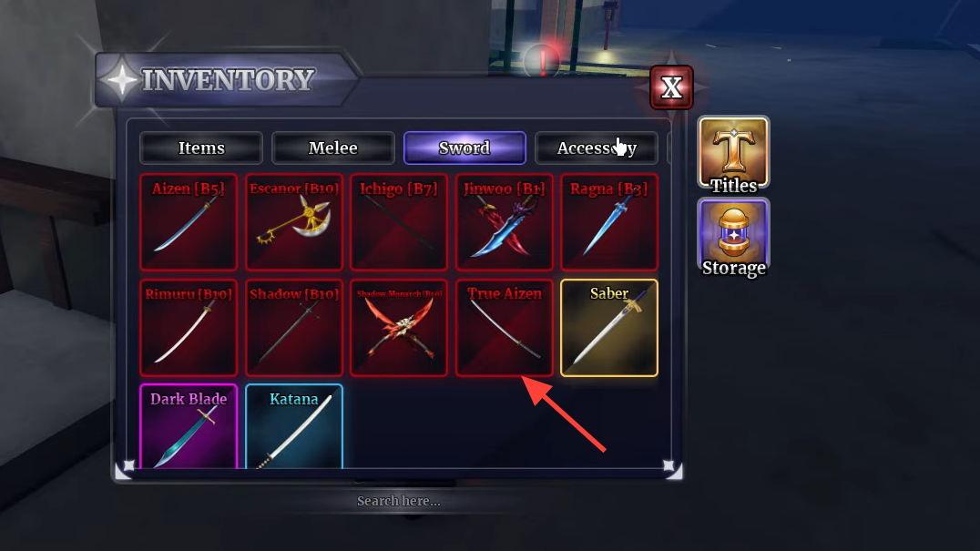
Task: Choose the Katana item
Action: [294, 426]
